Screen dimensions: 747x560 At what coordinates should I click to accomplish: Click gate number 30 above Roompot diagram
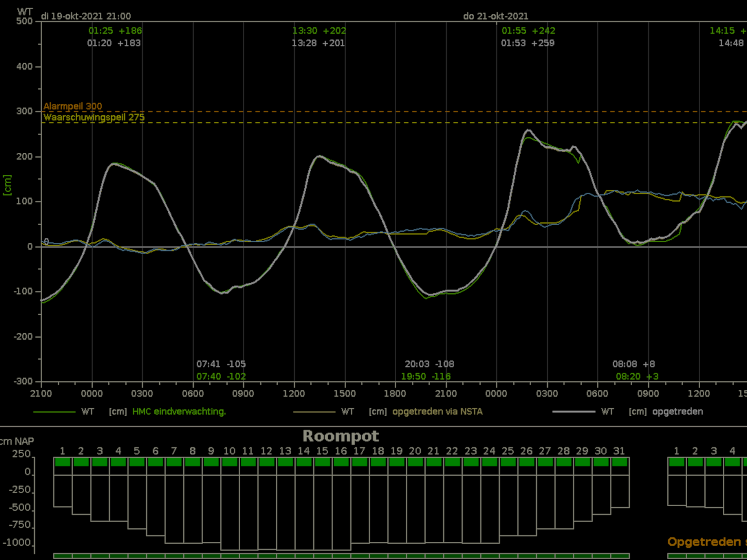point(601,451)
